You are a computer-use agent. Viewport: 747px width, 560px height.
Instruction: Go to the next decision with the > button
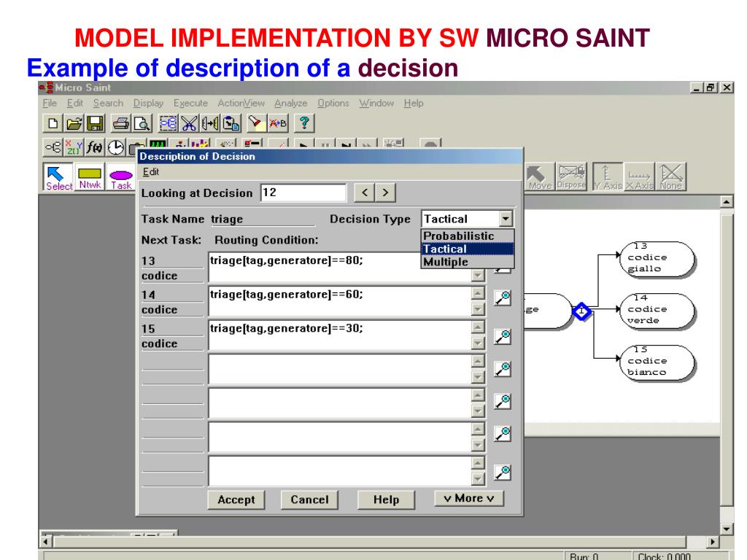(x=385, y=192)
